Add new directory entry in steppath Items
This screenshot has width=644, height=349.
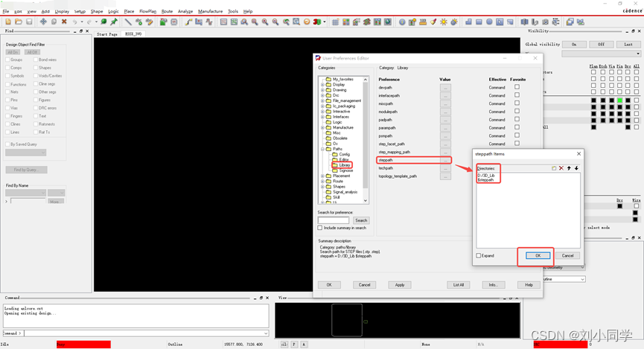click(554, 168)
